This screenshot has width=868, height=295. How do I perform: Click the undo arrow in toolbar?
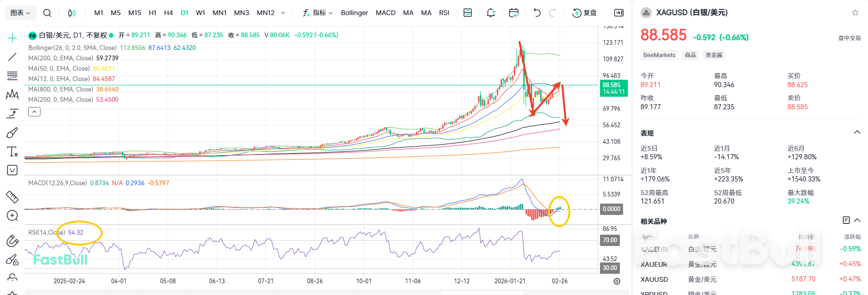pos(537,13)
